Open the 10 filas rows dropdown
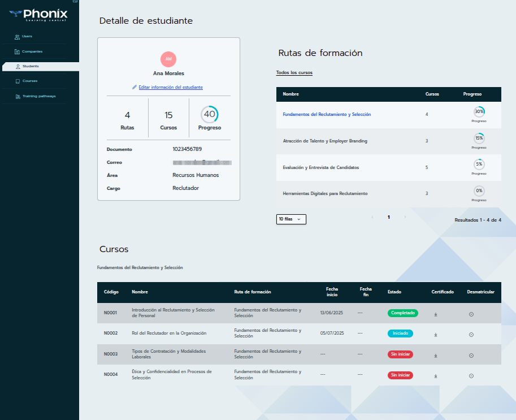 pos(291,219)
